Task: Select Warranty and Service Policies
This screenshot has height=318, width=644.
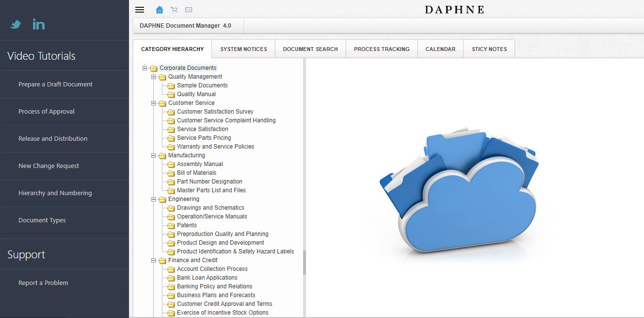Action: 215,147
